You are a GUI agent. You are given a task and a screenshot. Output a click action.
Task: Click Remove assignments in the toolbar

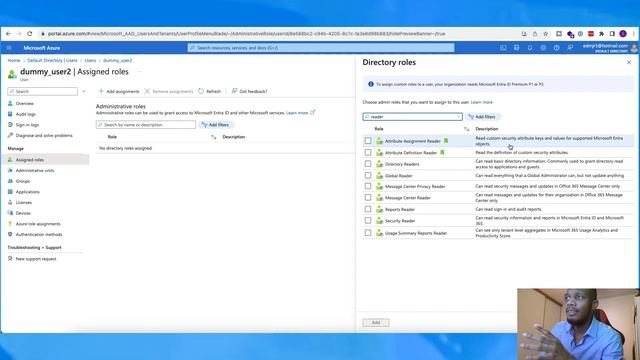pos(169,91)
